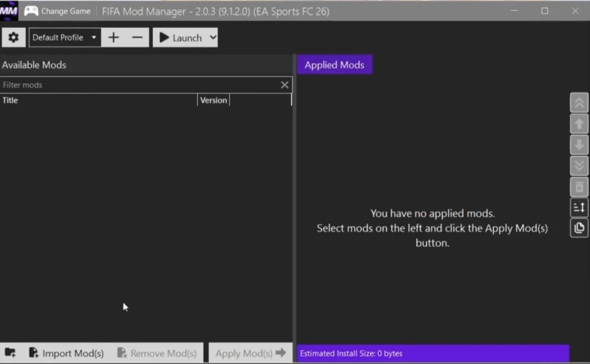590x364 pixels.
Task: Move mod to top with double-up arrow
Action: click(x=579, y=102)
